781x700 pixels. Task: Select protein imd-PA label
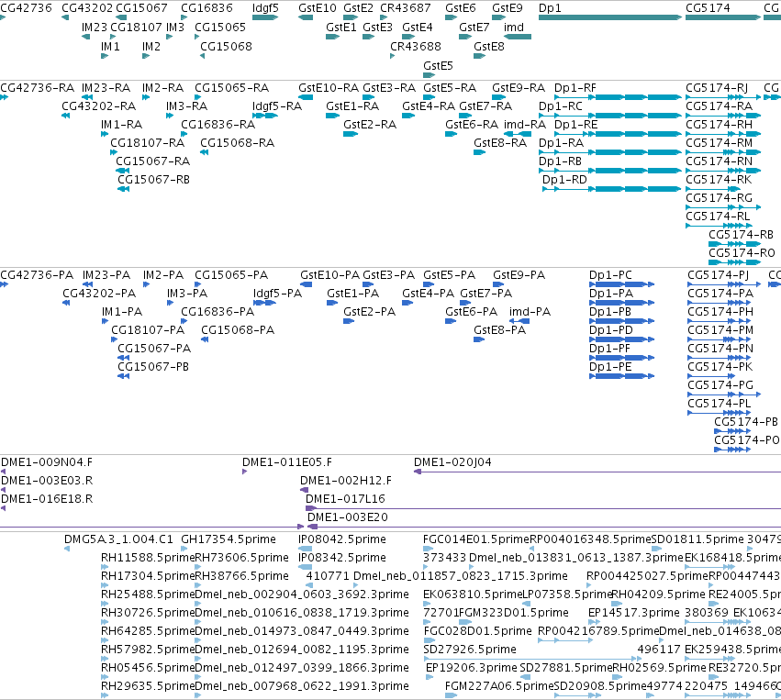pyautogui.click(x=530, y=312)
